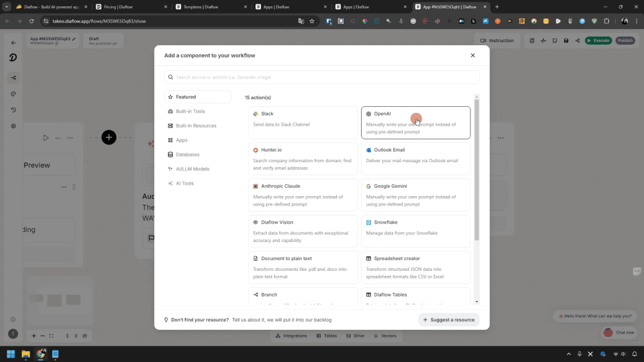Choose Document to plain text component
This screenshot has width=644, height=362.
coord(303,267)
